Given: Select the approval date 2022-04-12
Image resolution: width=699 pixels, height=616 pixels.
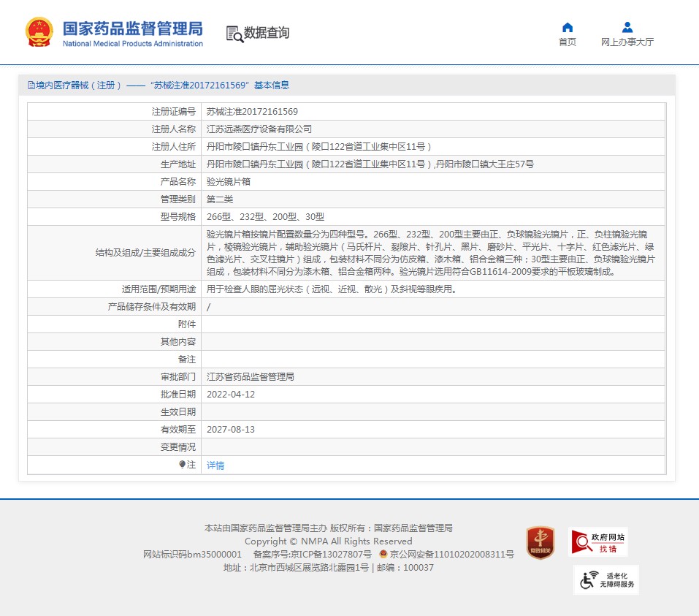Looking at the screenshot, I should point(231,395).
